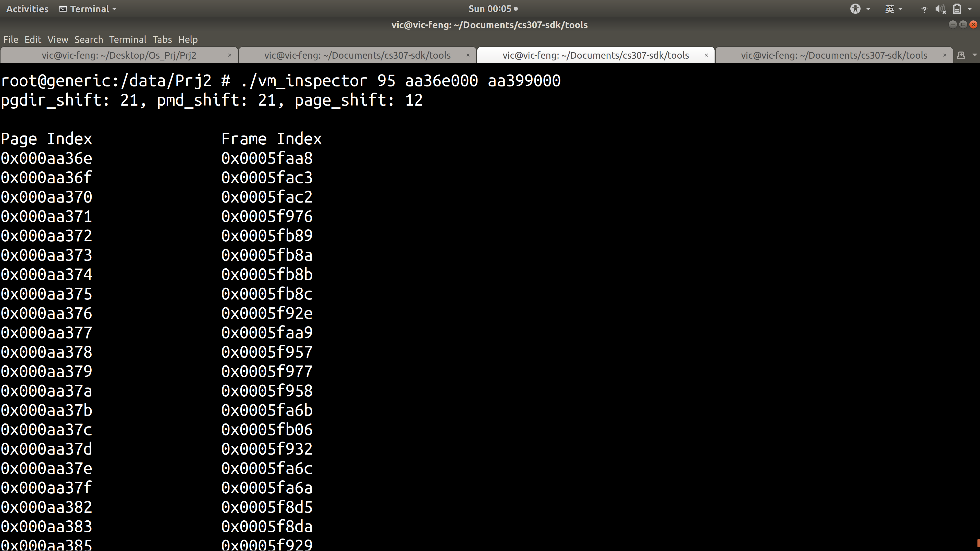The width and height of the screenshot is (980, 551).
Task: Switch to the second cs307-sdk/tools tab
Action: point(357,55)
